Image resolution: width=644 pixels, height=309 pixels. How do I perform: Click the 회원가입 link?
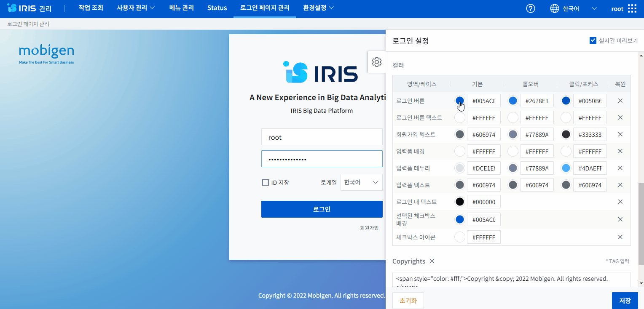pyautogui.click(x=369, y=228)
